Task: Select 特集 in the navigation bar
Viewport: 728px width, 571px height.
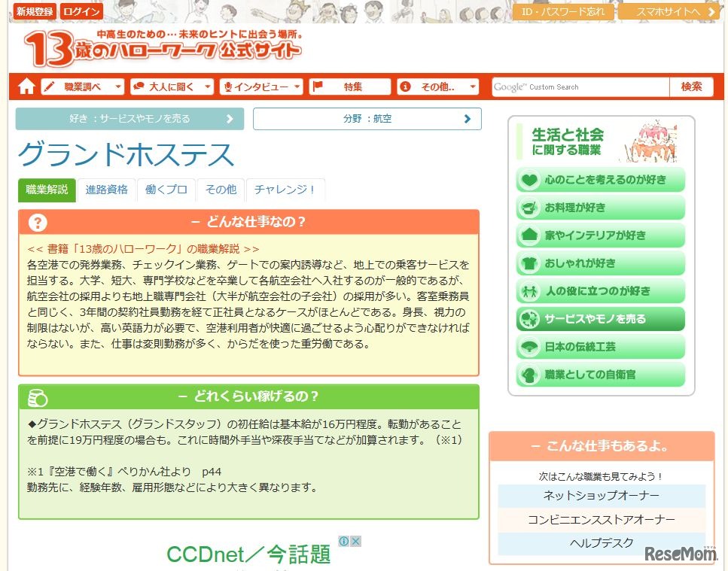Action: click(x=350, y=87)
